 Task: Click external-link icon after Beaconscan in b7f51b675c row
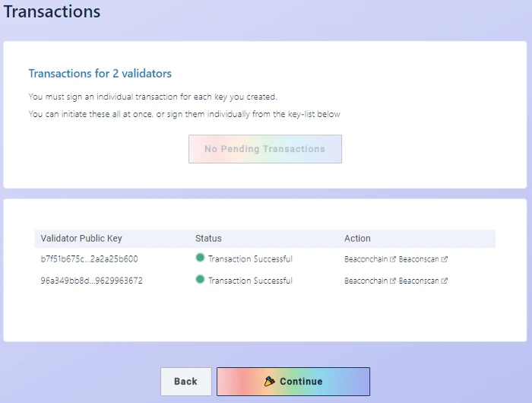444,259
